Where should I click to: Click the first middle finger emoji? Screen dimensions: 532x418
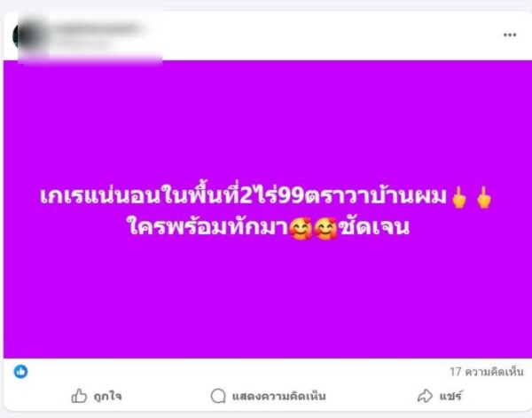pos(459,197)
